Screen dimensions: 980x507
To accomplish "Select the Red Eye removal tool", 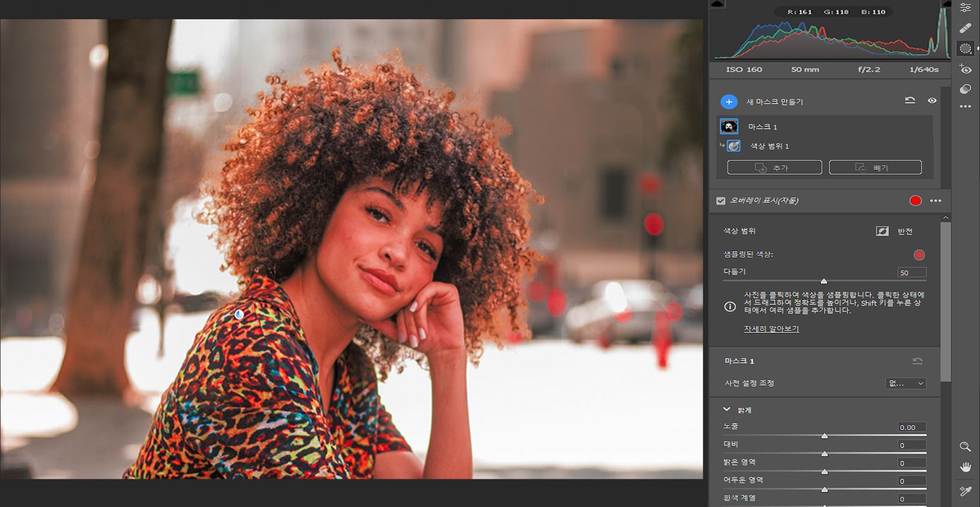I will (965, 69).
